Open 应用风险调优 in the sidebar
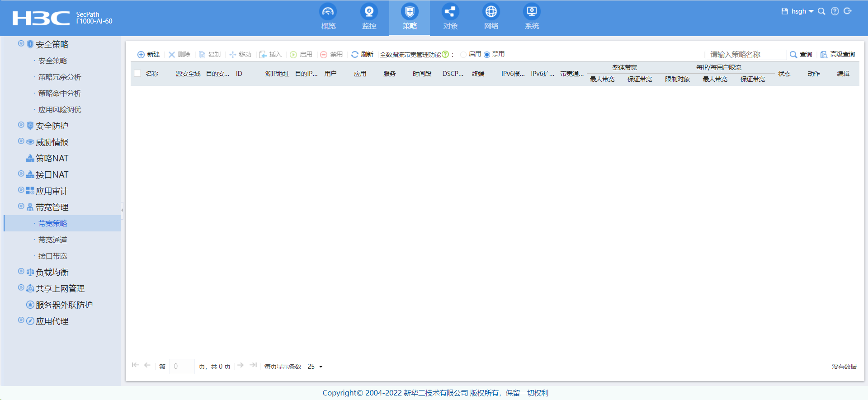The width and height of the screenshot is (868, 400). coord(60,109)
